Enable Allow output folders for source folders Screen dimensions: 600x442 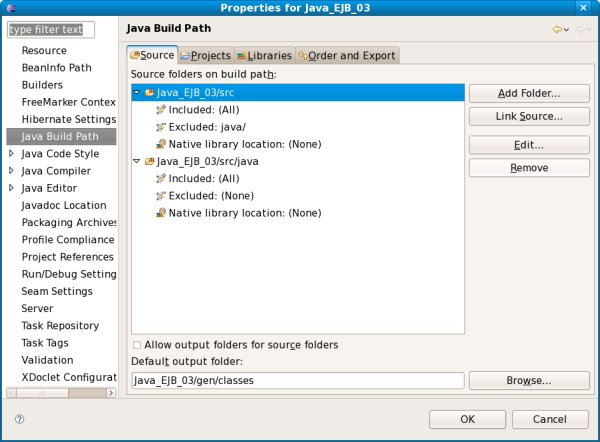(138, 345)
